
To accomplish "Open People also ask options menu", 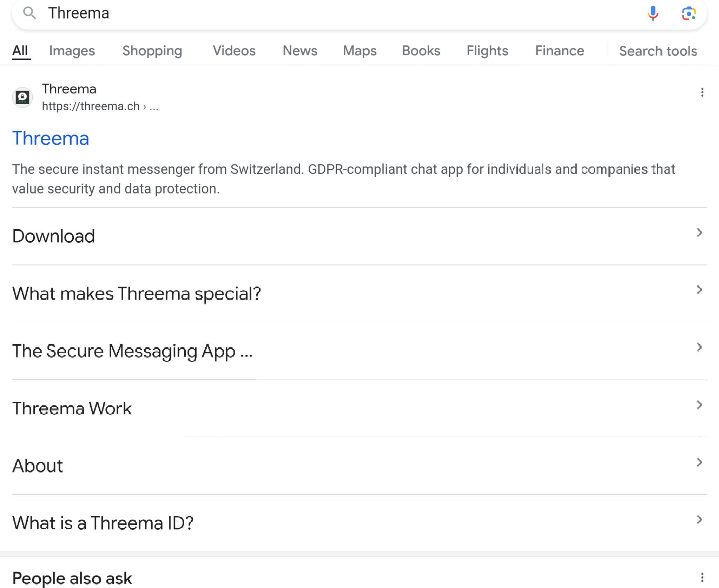I will 702,577.
